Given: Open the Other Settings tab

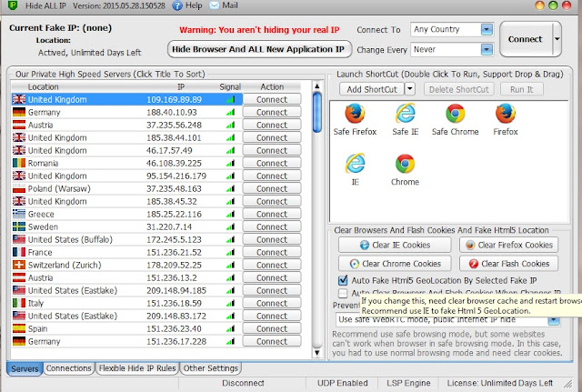Looking at the screenshot, I should [x=210, y=368].
